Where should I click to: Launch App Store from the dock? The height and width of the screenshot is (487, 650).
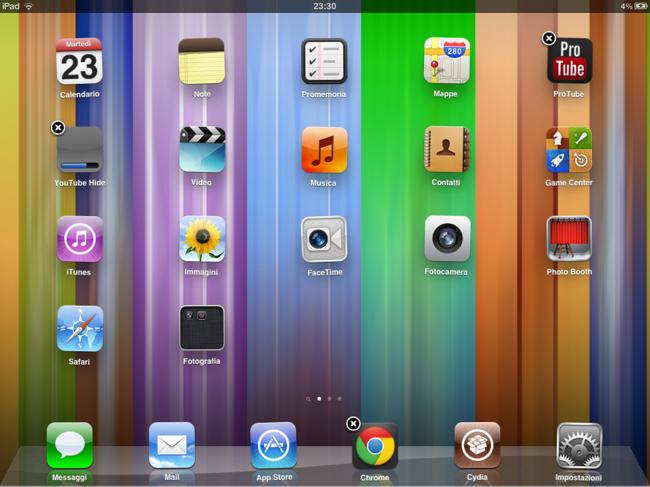[273, 445]
